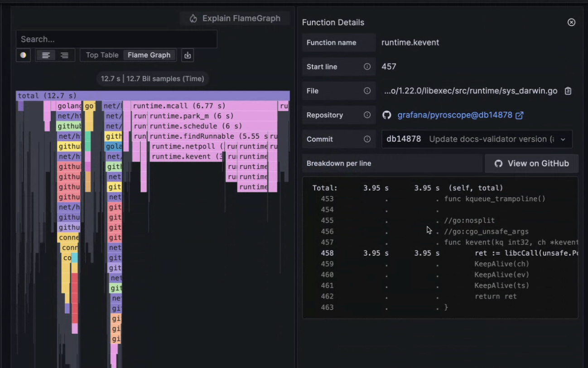Switch to the Top Table view
588x368 pixels.
(x=102, y=55)
